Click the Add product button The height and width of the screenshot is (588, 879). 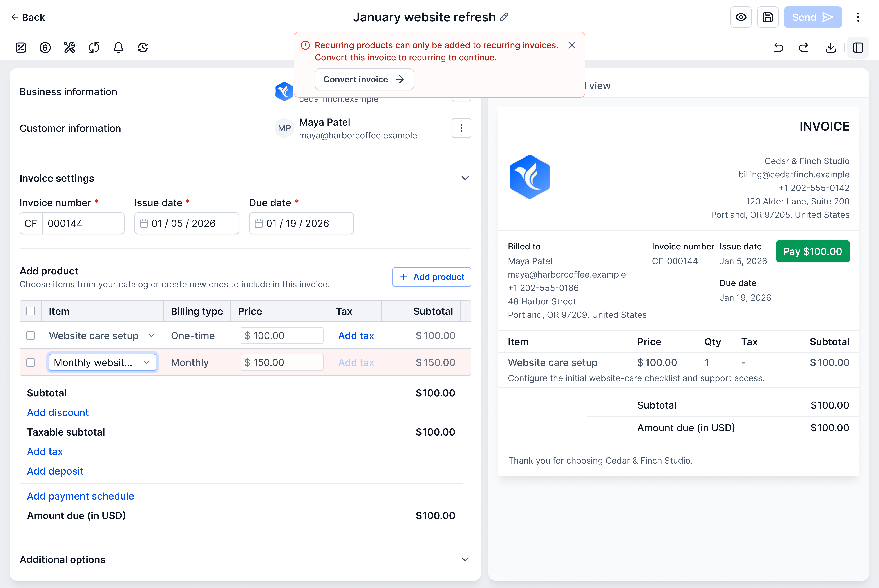(432, 277)
